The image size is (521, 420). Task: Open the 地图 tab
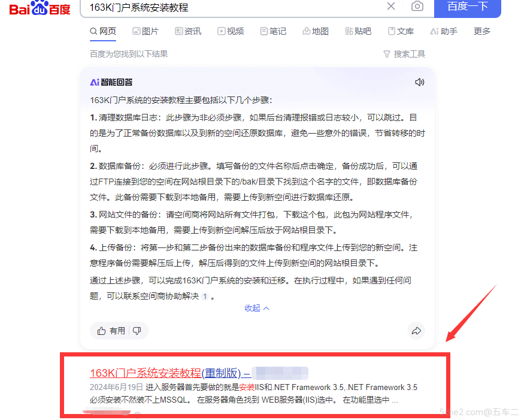316,31
